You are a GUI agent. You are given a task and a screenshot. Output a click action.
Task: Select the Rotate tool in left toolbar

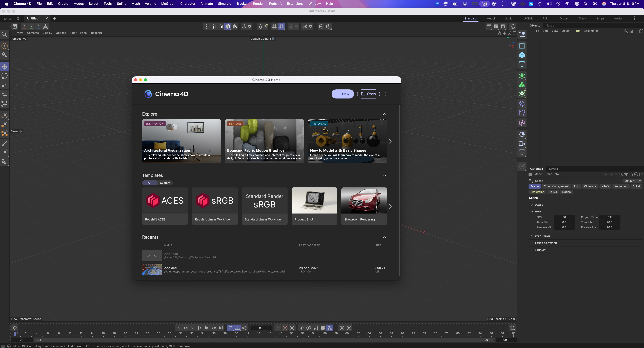(5, 76)
